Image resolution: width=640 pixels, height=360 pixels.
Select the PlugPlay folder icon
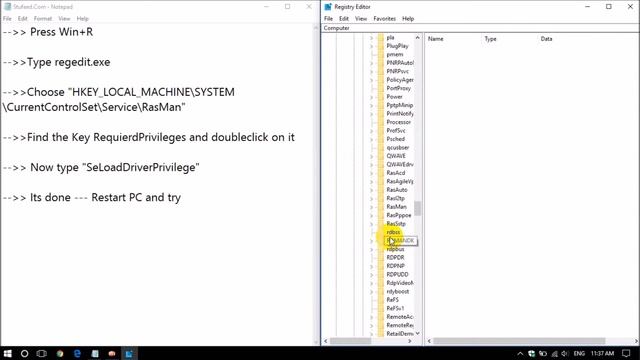381,46
